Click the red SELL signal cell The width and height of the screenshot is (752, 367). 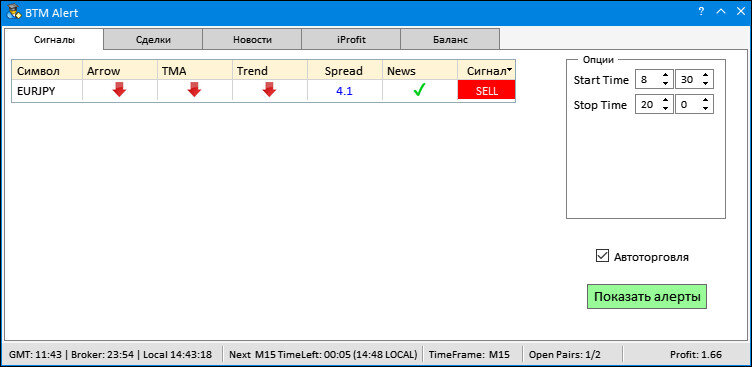(486, 90)
